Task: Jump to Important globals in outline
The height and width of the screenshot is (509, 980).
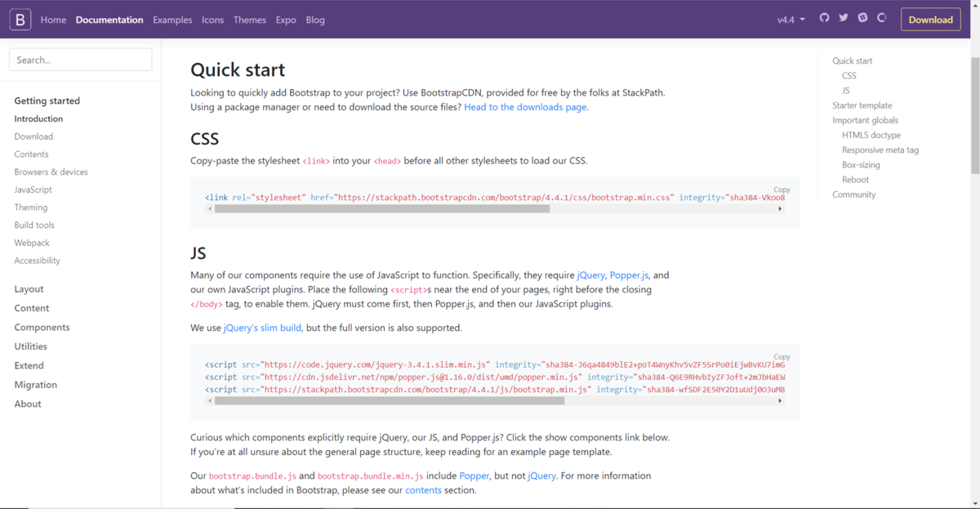Action: (866, 120)
